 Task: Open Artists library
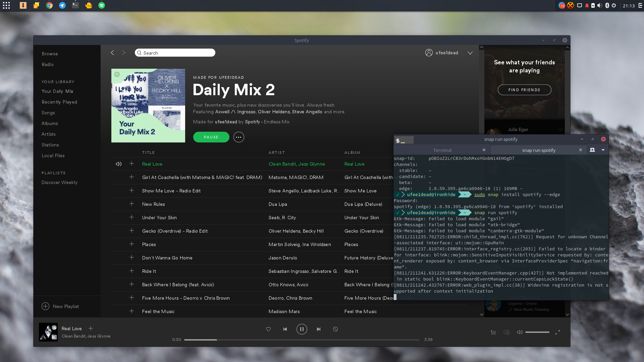click(49, 134)
